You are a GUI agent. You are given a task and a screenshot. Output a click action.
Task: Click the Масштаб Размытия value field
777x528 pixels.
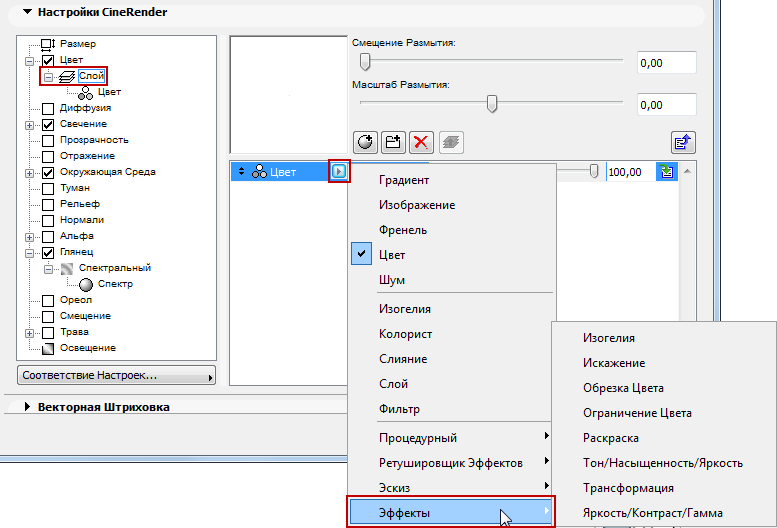[666, 105]
